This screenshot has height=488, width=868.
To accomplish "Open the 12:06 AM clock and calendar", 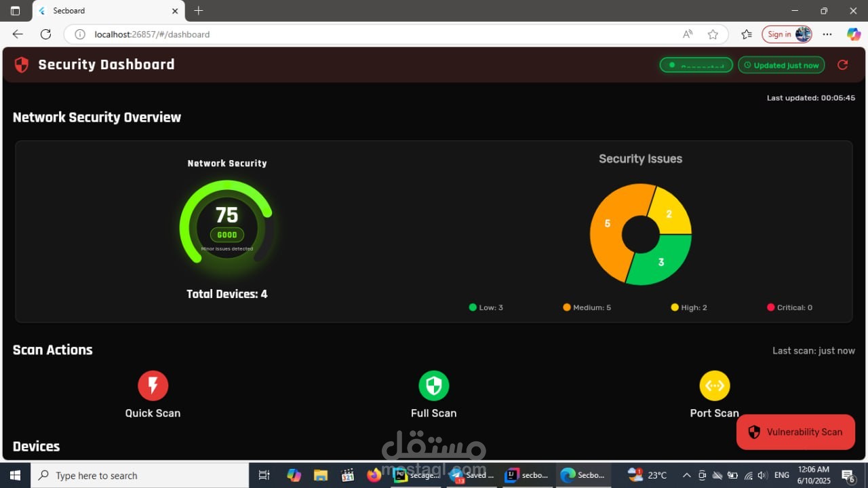I will point(814,475).
